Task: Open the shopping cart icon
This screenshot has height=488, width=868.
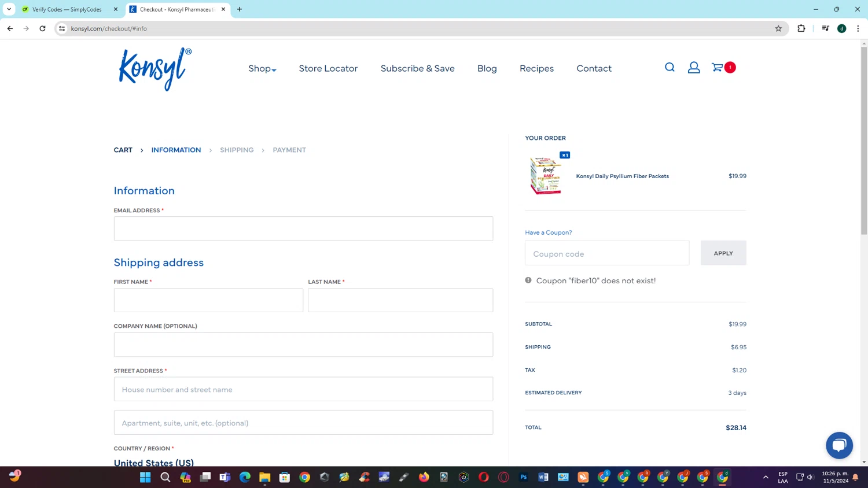Action: (x=718, y=68)
